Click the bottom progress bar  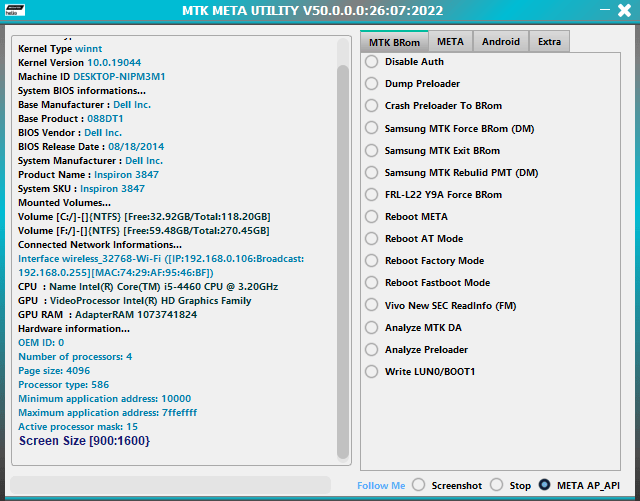[x=170, y=485]
